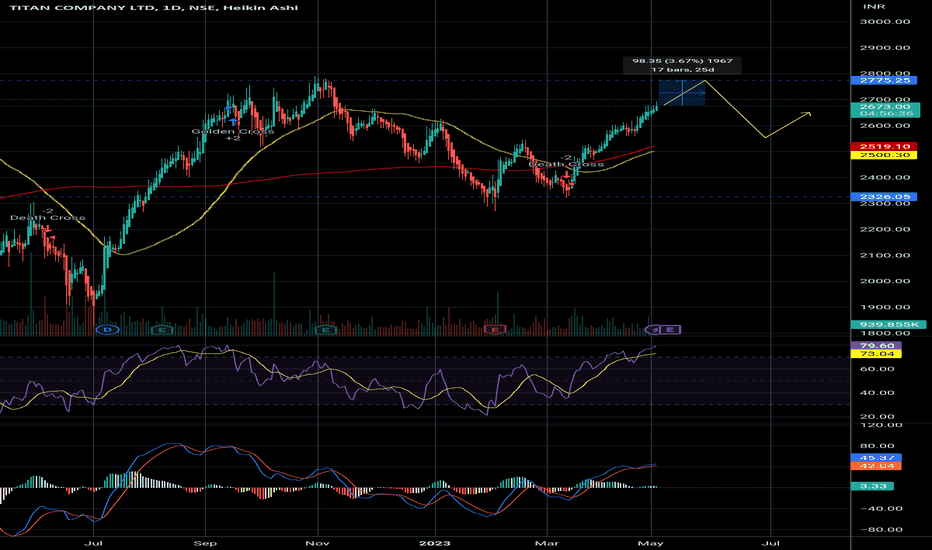Select the blue price range measurement box
The width and height of the screenshot is (932, 550).
(x=682, y=93)
